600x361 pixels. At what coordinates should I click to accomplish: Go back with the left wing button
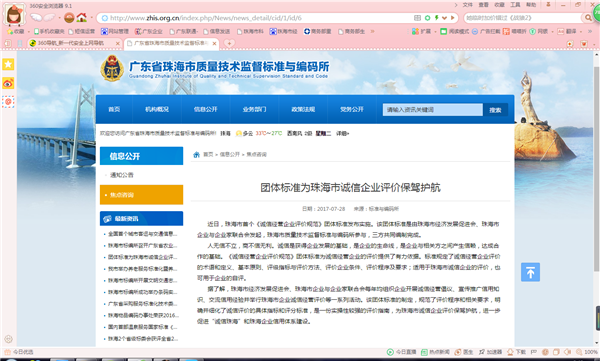(36, 18)
